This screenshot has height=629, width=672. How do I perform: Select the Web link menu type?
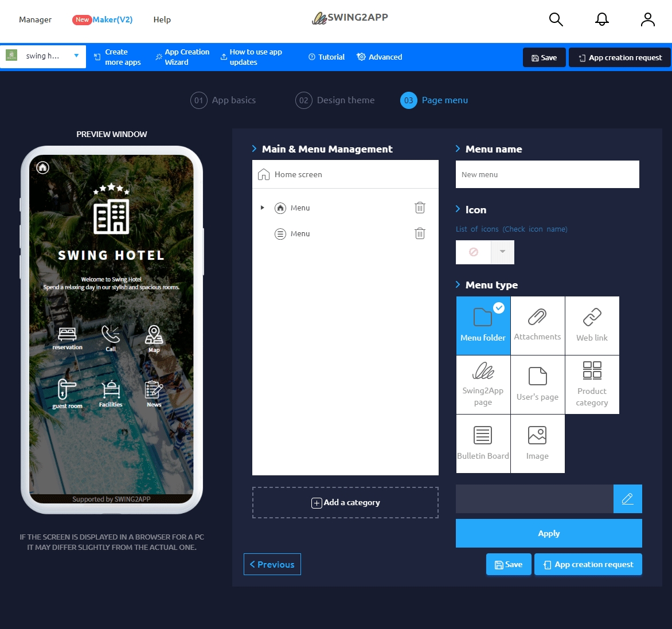click(592, 326)
